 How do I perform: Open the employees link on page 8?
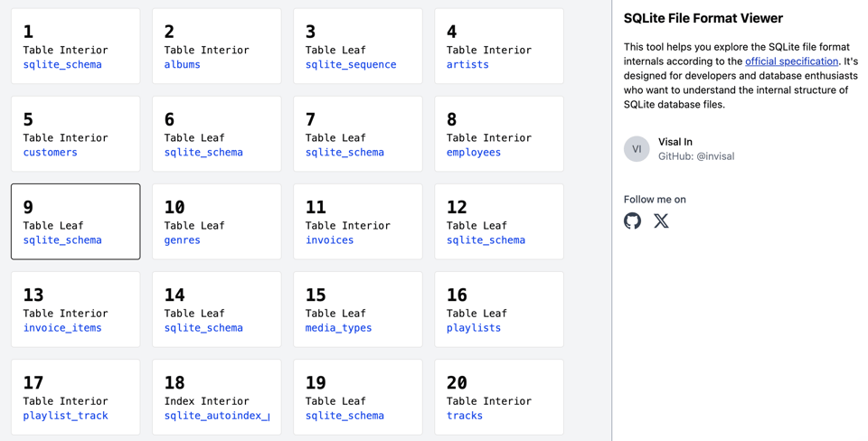(x=474, y=153)
